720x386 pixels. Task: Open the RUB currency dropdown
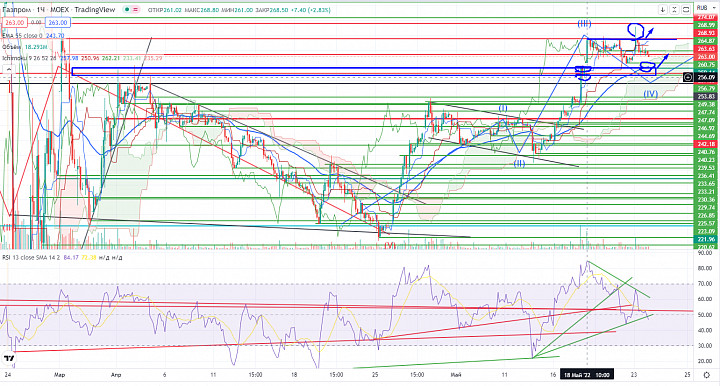coord(705,8)
